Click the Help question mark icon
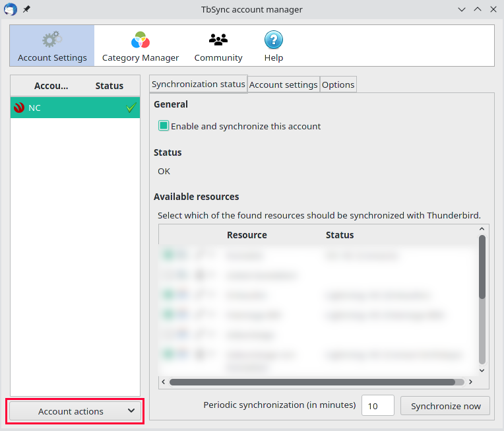The width and height of the screenshot is (504, 431). click(273, 40)
